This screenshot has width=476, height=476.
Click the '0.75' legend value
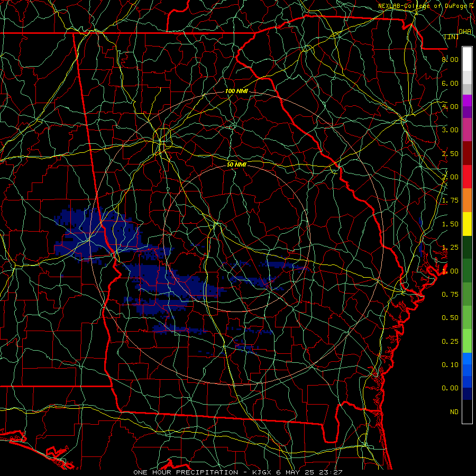450,294
